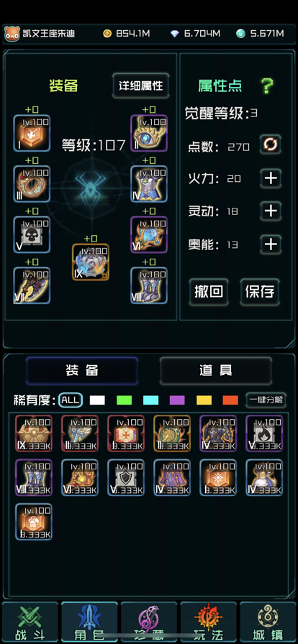
Task: Click the 撤回 undo button
Action: tap(209, 292)
